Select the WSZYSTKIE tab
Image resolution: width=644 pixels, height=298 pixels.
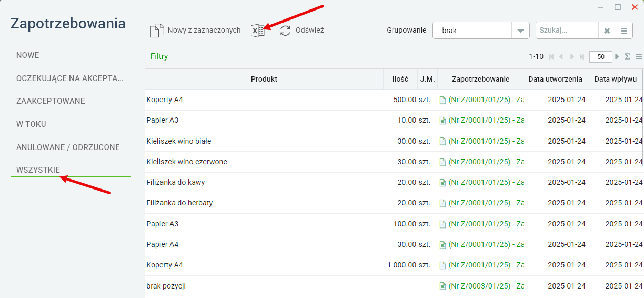(38, 170)
